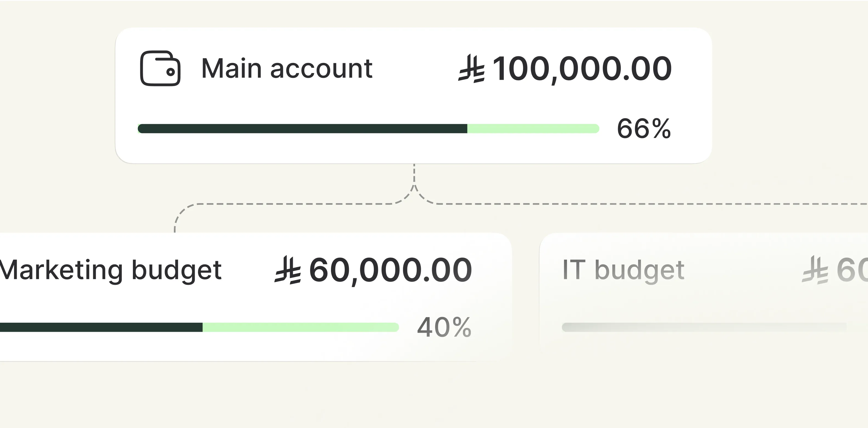
Task: Click the riyal symbol beside 60,000.00
Action: (287, 270)
